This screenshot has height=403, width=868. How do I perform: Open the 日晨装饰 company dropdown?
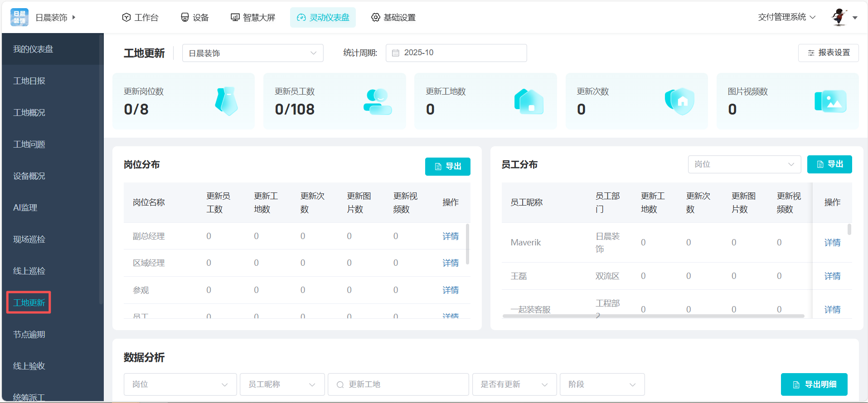252,53
